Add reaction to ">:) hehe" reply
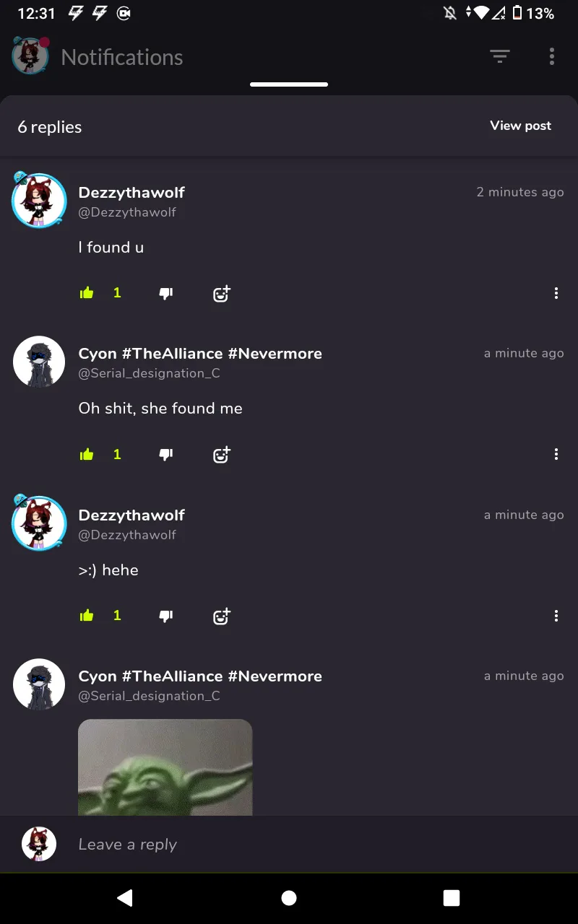The width and height of the screenshot is (578, 924). tap(221, 616)
